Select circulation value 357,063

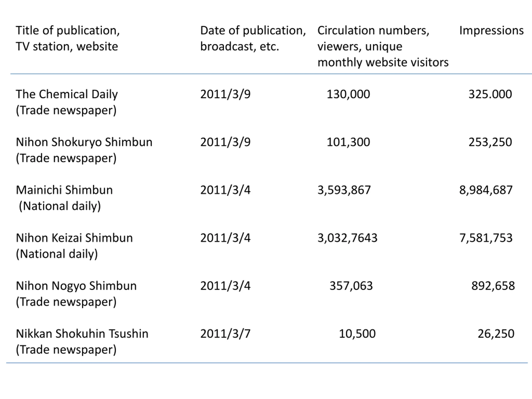click(351, 286)
